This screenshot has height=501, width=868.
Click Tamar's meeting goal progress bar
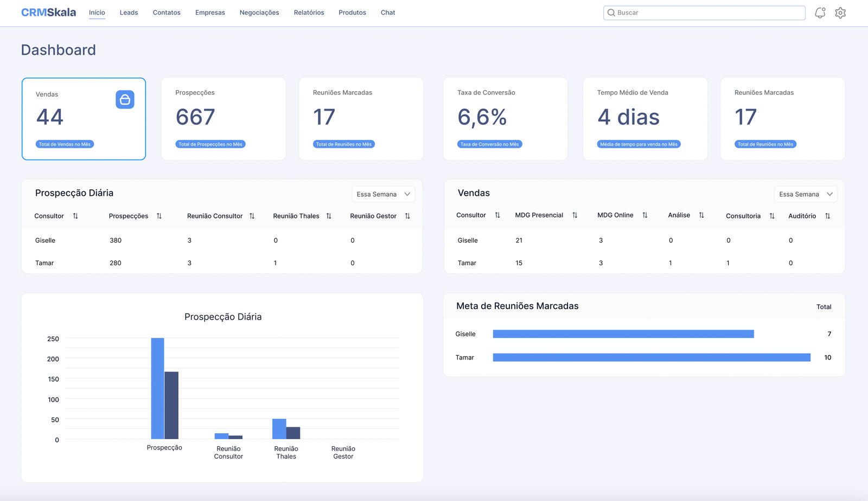[651, 357]
